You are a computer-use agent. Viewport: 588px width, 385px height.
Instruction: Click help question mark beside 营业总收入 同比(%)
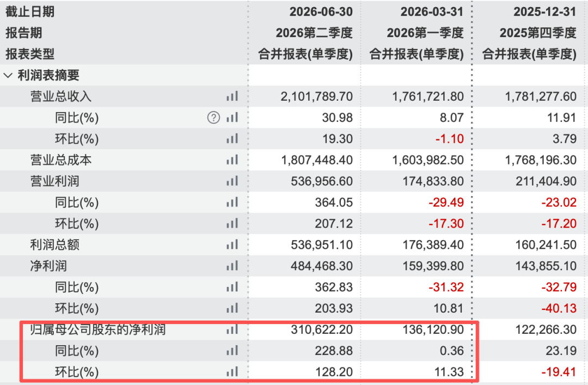tap(213, 118)
